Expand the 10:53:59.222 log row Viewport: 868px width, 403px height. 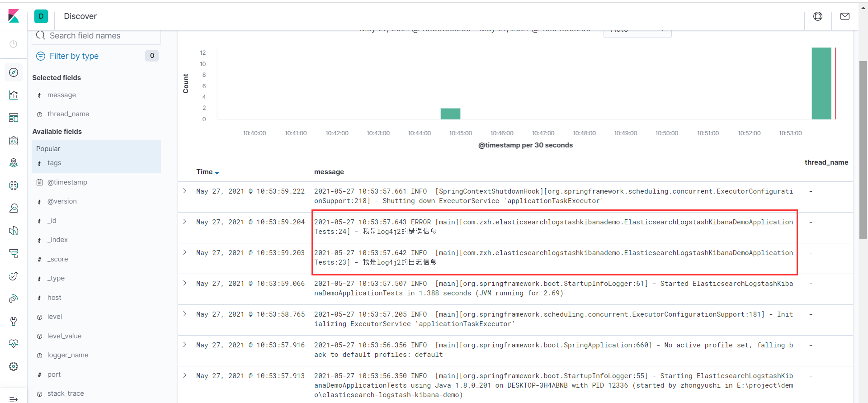pyautogui.click(x=185, y=191)
